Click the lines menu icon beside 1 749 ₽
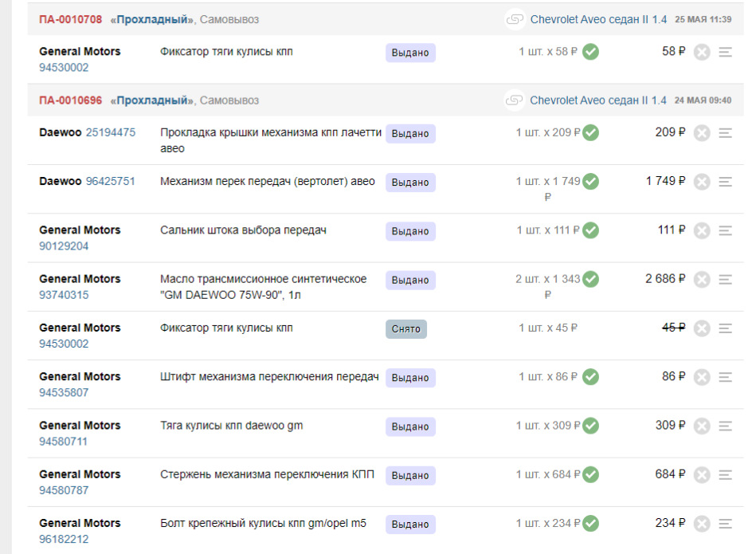The image size is (756, 554). pyautogui.click(x=725, y=182)
